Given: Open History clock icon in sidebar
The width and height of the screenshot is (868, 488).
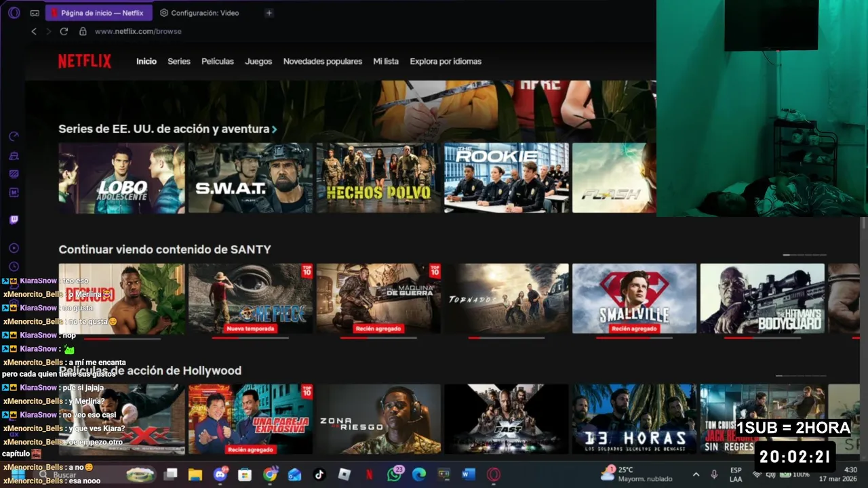Looking at the screenshot, I should (14, 266).
